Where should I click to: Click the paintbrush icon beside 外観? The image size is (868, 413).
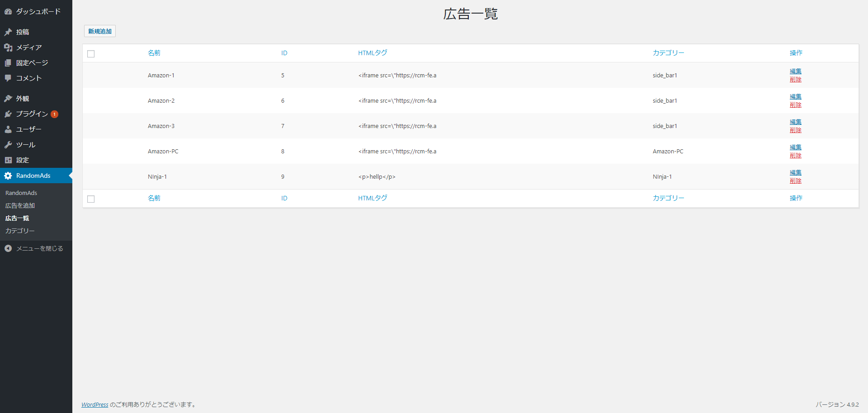click(8, 99)
